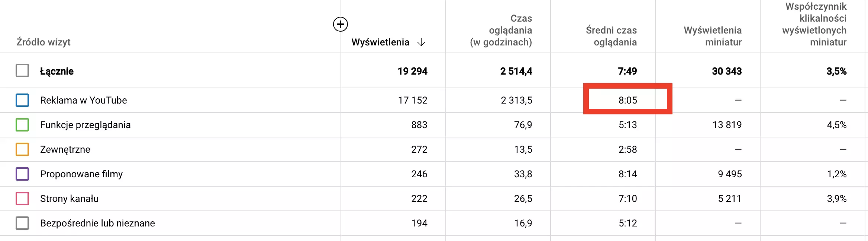The image size is (868, 241).
Task: Open the Funkcje przeglądania traffic source
Action: [x=85, y=125]
